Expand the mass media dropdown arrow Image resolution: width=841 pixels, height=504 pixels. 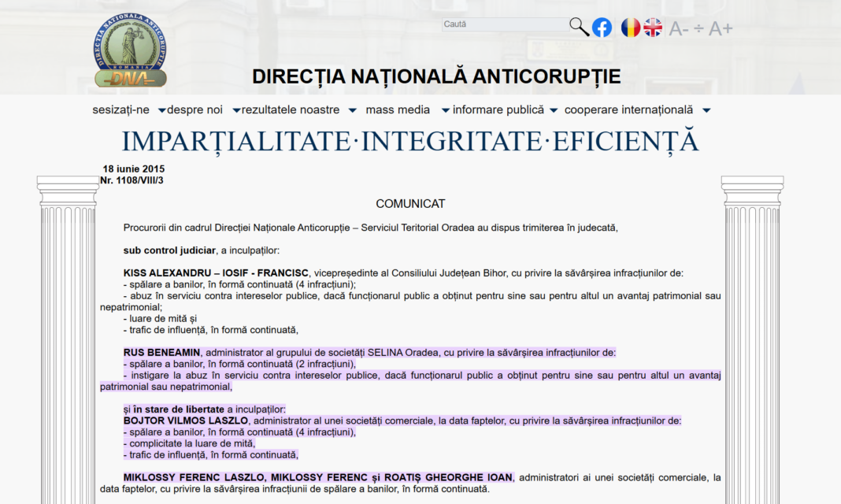click(445, 111)
